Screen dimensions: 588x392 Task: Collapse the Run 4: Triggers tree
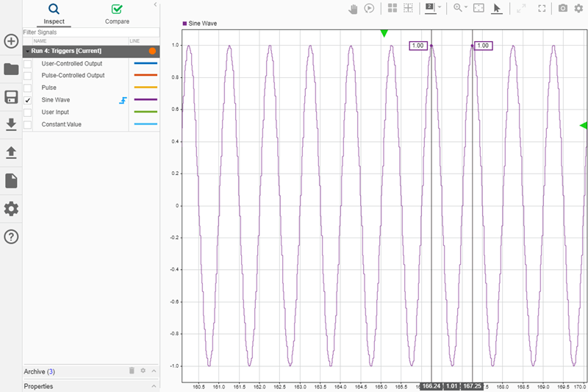click(x=27, y=51)
